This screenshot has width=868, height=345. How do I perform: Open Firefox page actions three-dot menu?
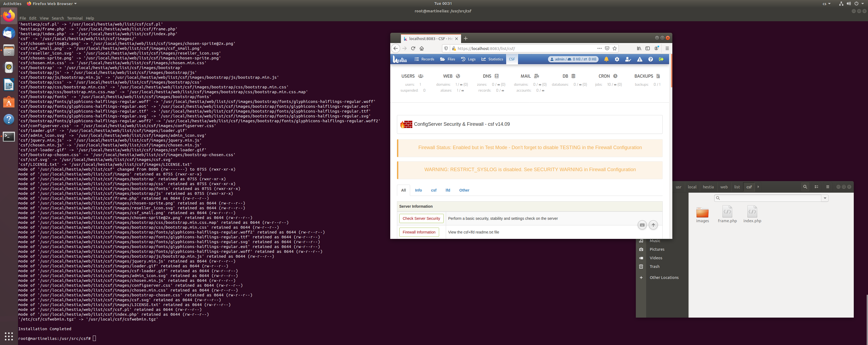click(599, 49)
